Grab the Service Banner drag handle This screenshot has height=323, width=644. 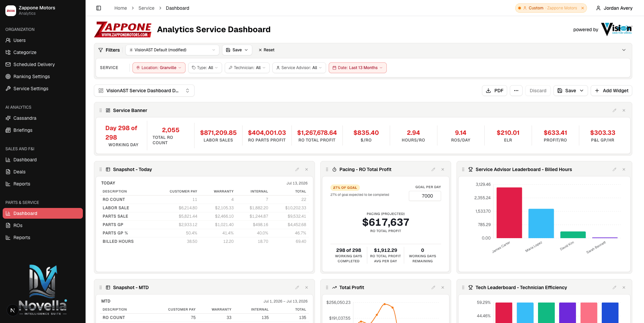[101, 110]
